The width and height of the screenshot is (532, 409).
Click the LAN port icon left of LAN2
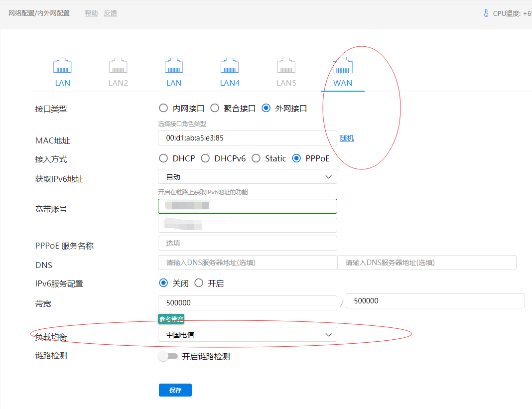point(62,66)
